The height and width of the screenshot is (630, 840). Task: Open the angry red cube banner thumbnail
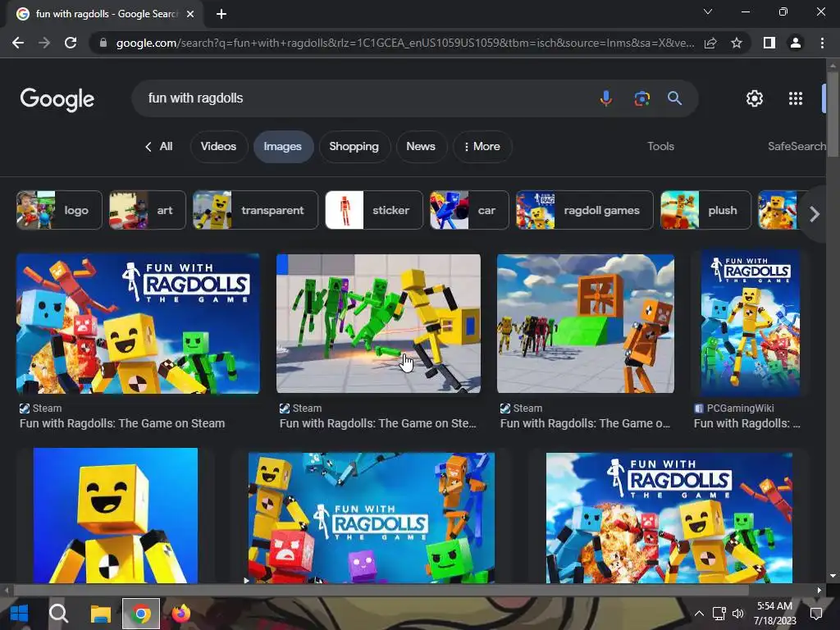click(x=372, y=518)
